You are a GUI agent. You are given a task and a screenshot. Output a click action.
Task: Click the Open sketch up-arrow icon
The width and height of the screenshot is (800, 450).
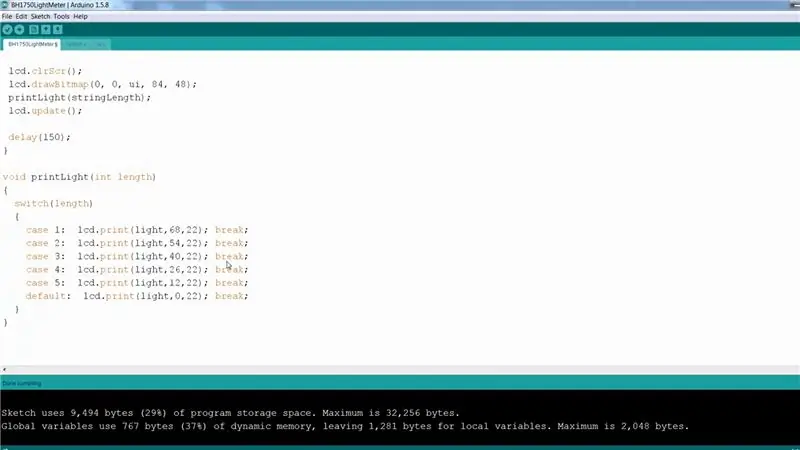click(x=46, y=30)
